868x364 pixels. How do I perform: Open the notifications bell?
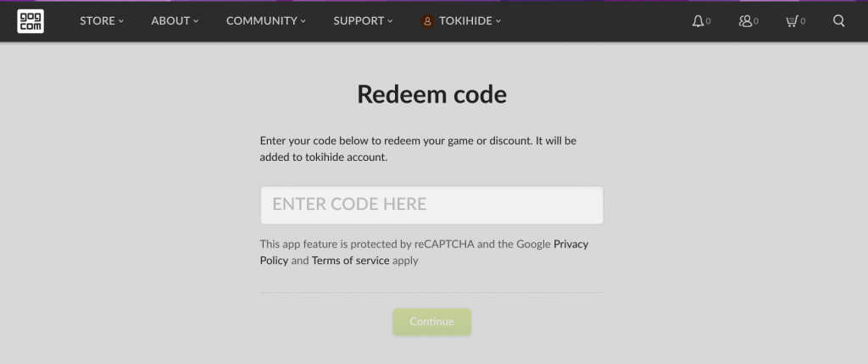coord(698,21)
